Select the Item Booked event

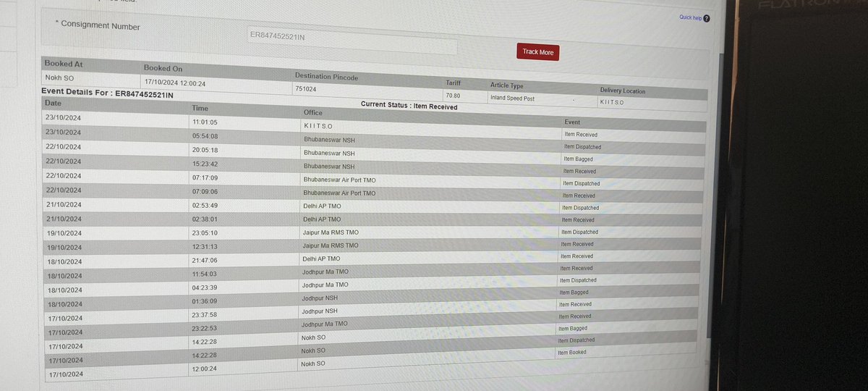[x=571, y=352]
